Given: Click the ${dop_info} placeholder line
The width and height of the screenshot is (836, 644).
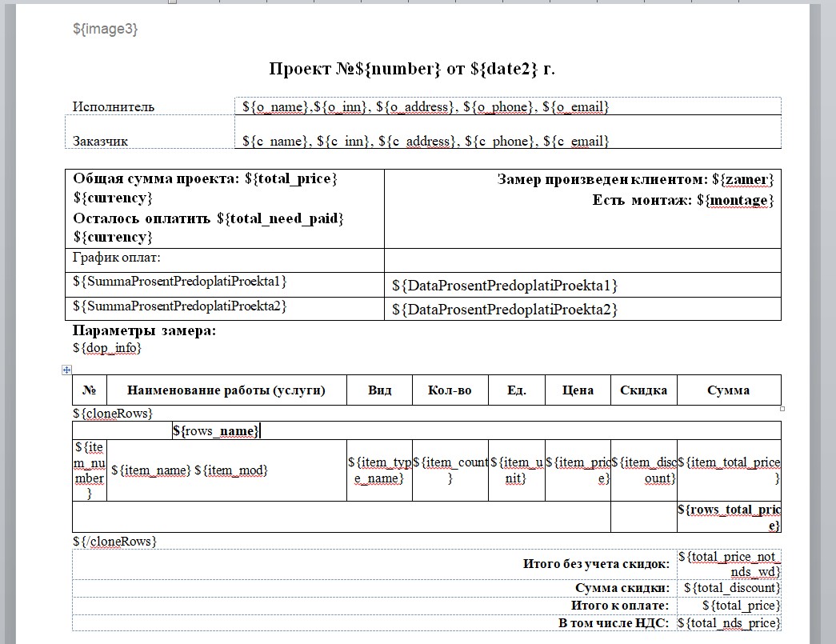Looking at the screenshot, I should coord(107,348).
